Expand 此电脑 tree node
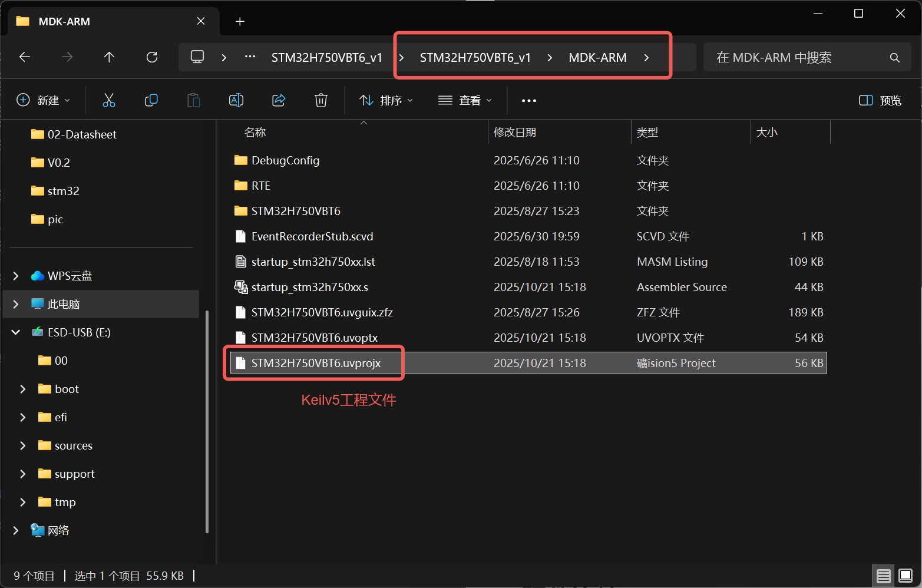 coord(16,304)
